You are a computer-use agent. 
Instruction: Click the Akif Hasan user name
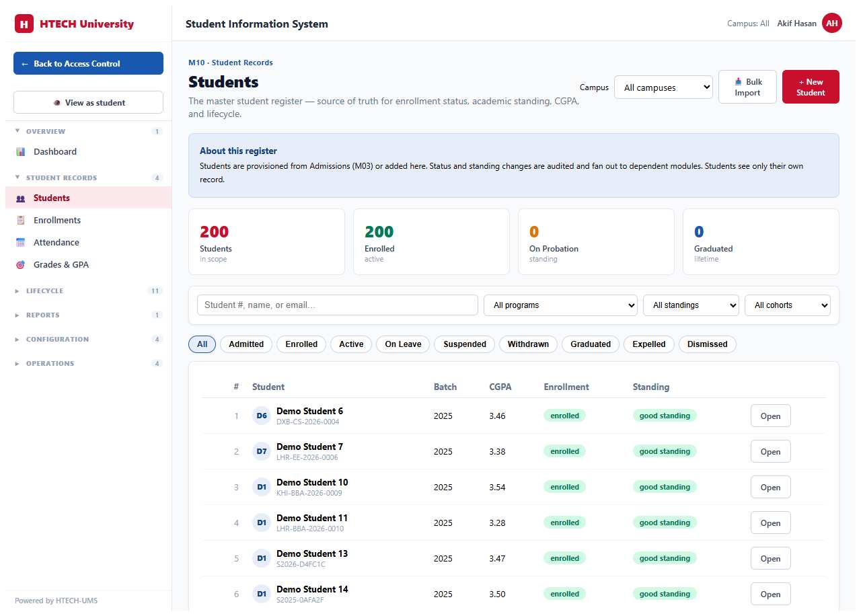(796, 24)
